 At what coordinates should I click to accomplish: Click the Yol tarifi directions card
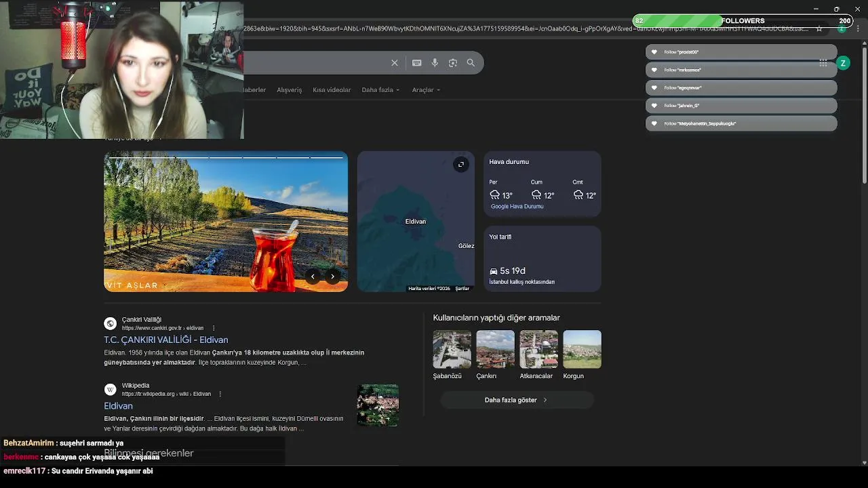[542, 259]
